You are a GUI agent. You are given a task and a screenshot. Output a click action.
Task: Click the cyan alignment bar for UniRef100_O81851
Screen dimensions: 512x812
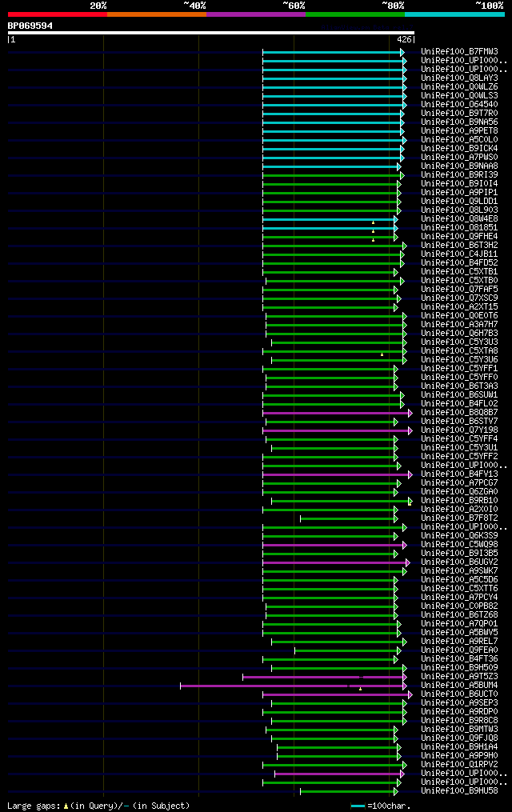click(x=330, y=228)
